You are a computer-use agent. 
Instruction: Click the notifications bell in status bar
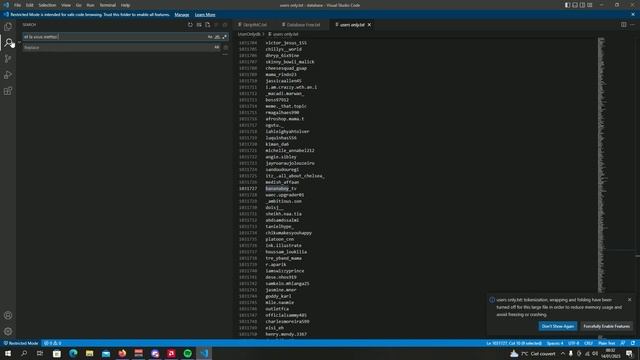[633, 343]
